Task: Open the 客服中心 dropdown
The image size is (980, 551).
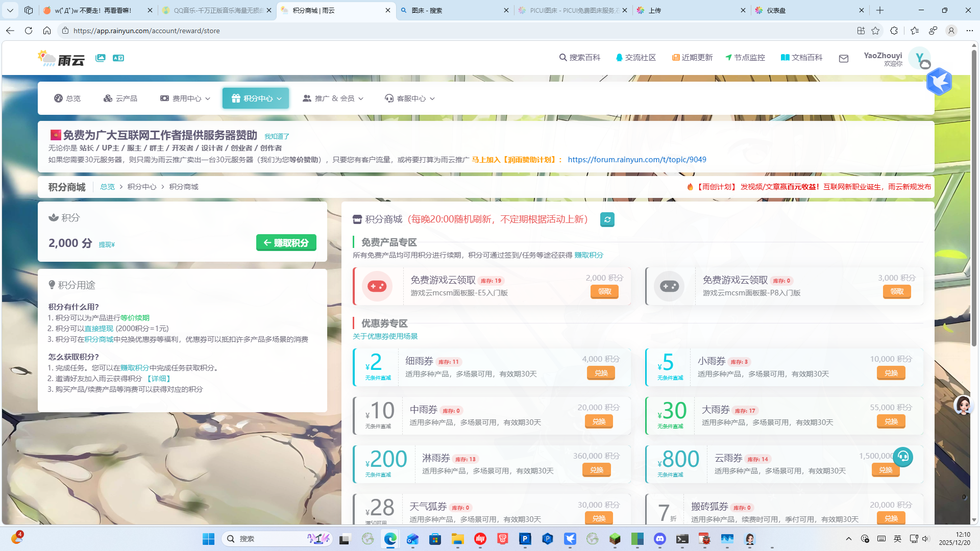Action: (409, 98)
